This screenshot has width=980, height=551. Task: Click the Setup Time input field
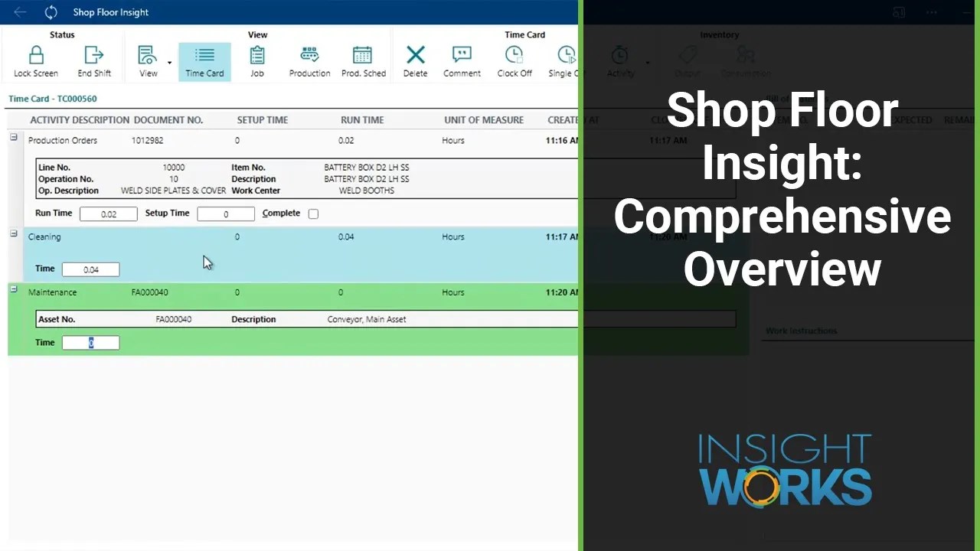[x=226, y=214]
